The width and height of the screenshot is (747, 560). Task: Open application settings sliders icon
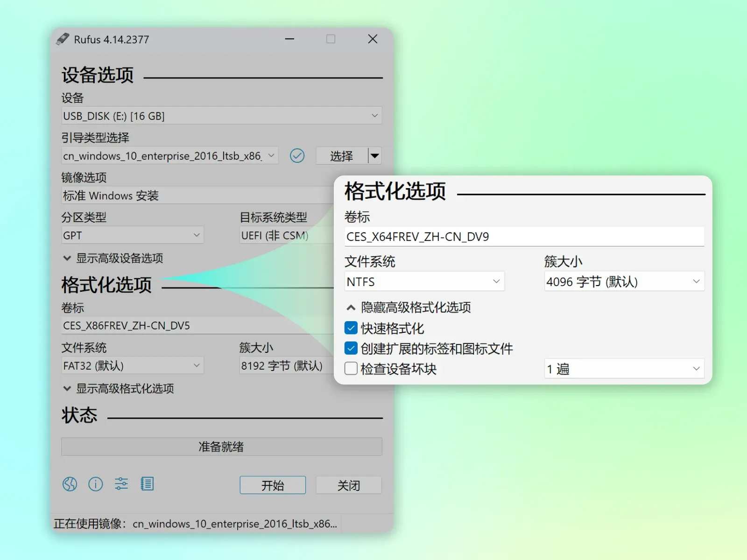tap(121, 484)
